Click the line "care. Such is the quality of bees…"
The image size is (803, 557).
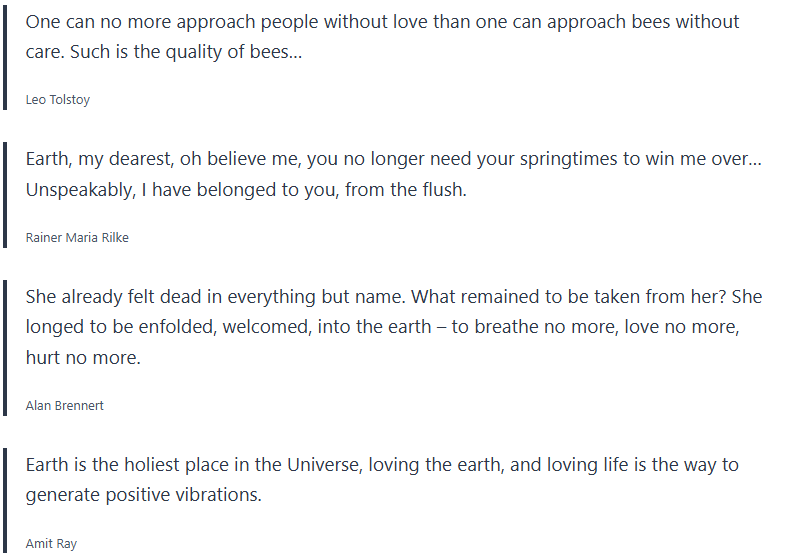(164, 52)
